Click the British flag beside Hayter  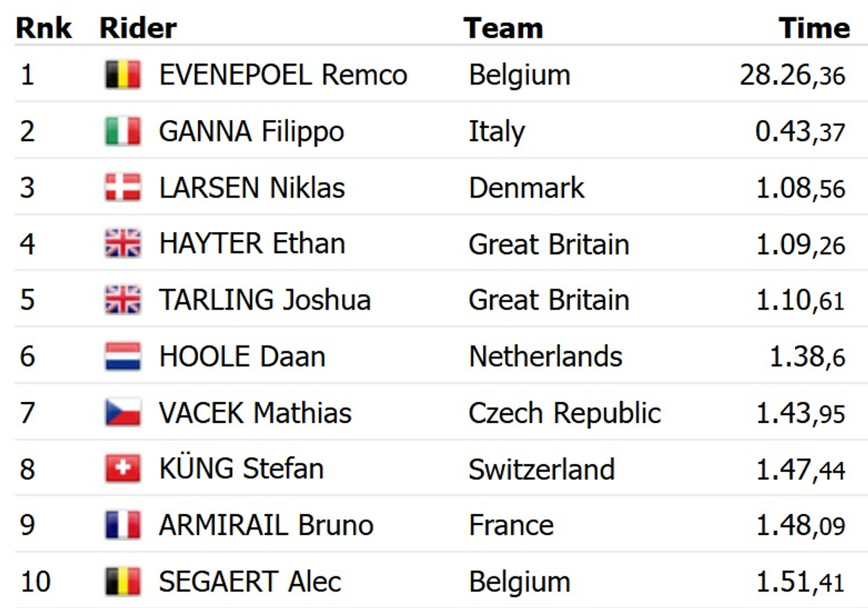click(x=122, y=244)
